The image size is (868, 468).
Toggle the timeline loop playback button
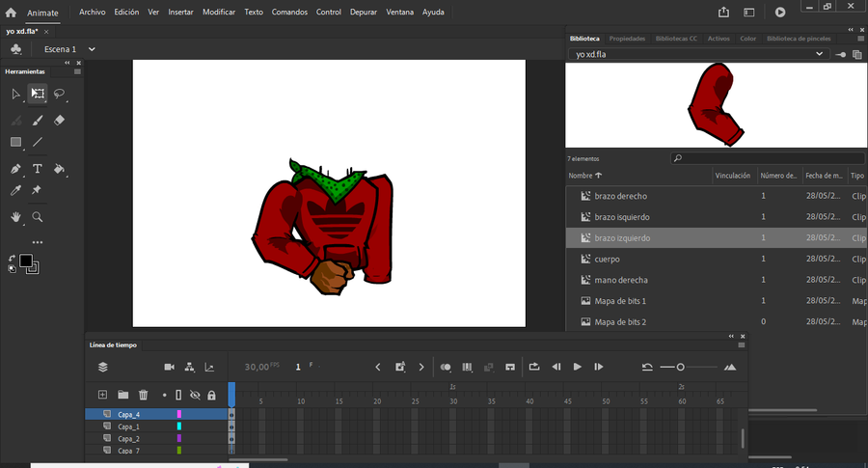533,367
